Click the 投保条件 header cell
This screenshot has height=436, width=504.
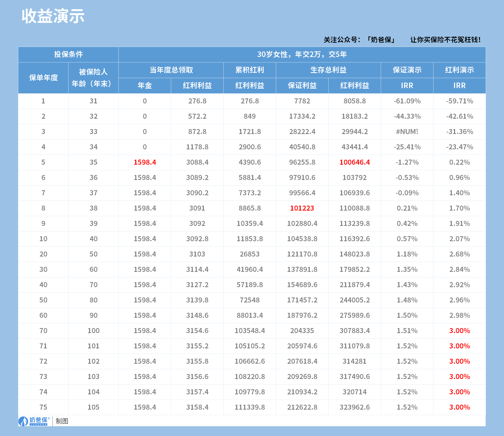(x=68, y=53)
